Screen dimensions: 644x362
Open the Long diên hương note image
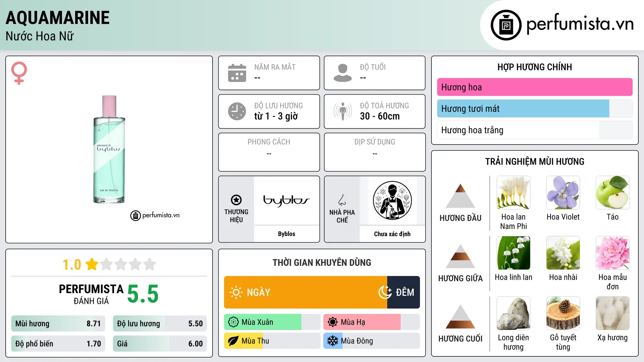[x=513, y=313]
